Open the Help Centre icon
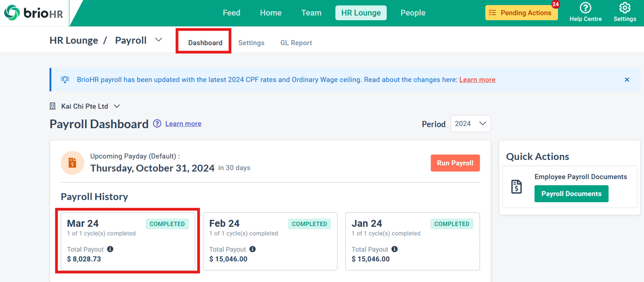Screen dimensions: 644x282 tap(585, 8)
